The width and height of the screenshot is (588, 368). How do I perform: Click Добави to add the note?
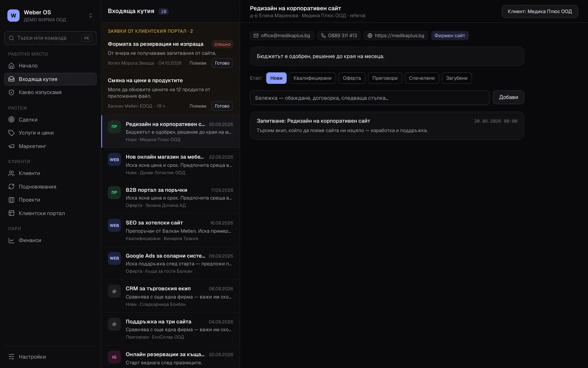tap(508, 97)
